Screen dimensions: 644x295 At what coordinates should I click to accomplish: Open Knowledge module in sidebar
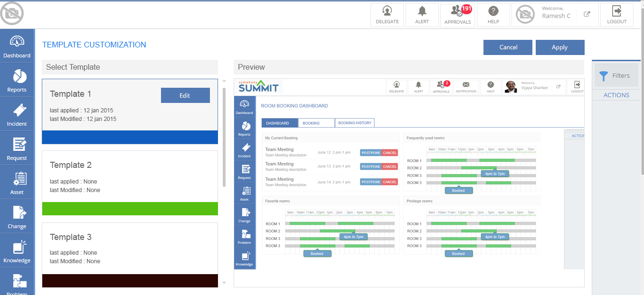click(17, 251)
